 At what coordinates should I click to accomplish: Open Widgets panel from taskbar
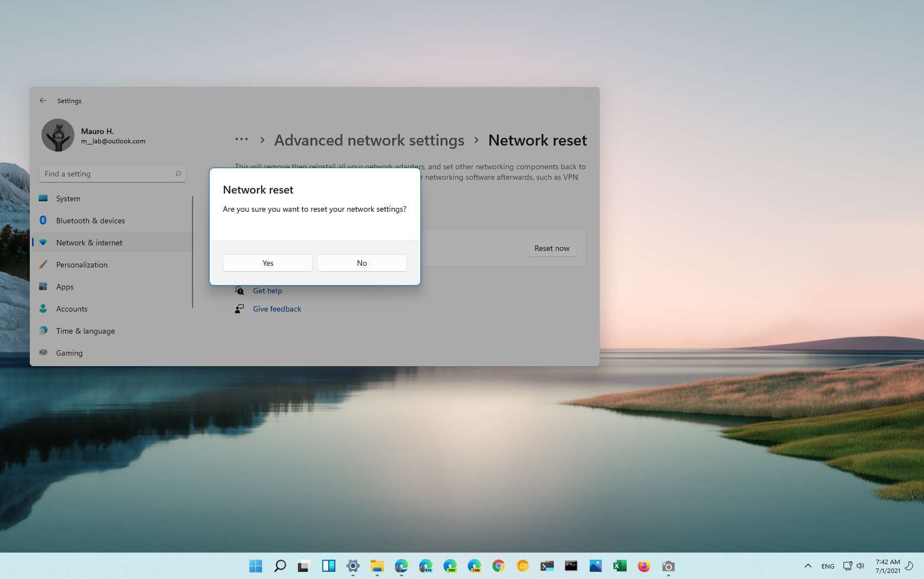[x=328, y=566]
